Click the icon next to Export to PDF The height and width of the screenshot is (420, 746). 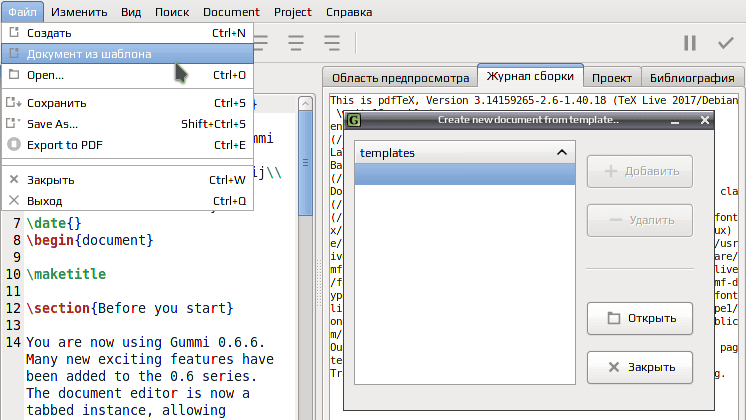[x=14, y=144]
